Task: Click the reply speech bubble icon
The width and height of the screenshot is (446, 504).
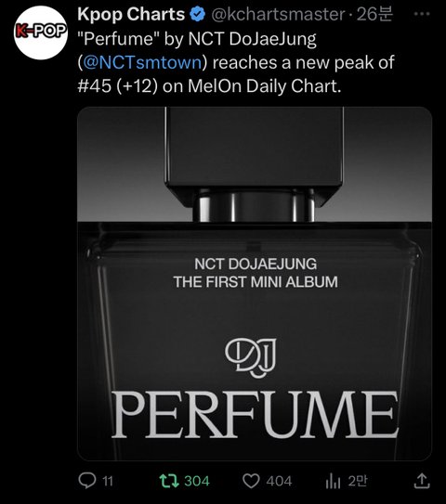Action: coord(87,481)
